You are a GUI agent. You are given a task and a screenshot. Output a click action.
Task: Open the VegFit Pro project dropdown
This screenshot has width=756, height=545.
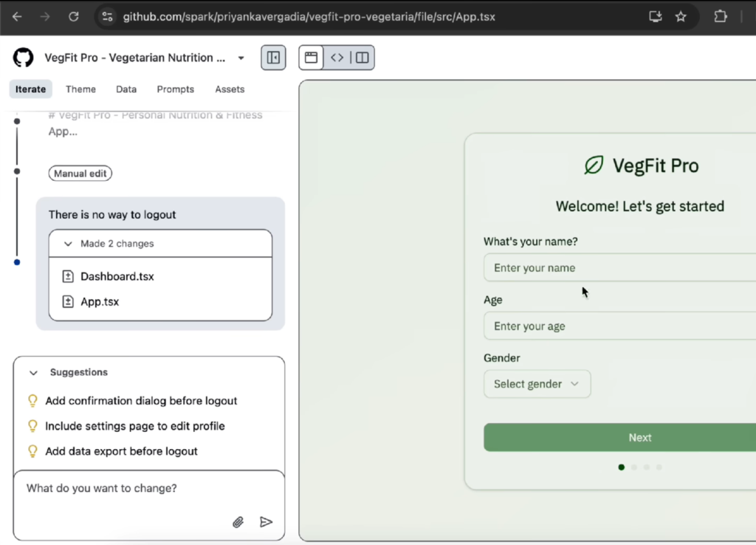(241, 58)
